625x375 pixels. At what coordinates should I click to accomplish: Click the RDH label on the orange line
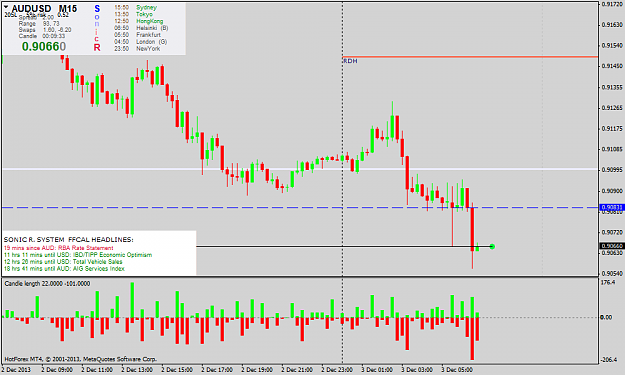coord(350,61)
